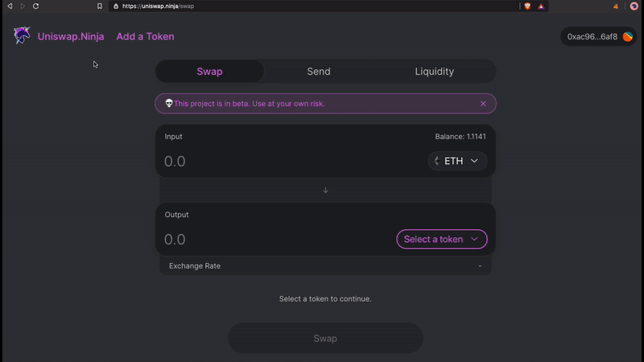
Task: Open wallet address 0xac96...6af8 button
Action: (598, 36)
